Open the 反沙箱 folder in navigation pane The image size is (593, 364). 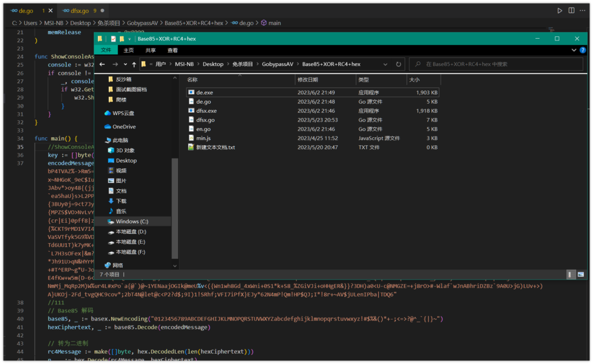120,79
